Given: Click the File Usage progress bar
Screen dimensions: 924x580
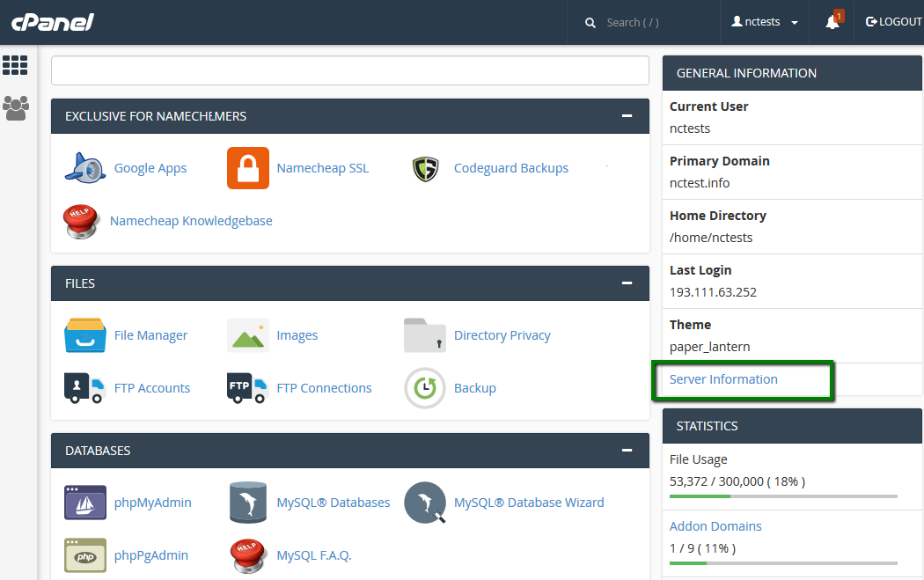Looking at the screenshot, I should (x=783, y=496).
